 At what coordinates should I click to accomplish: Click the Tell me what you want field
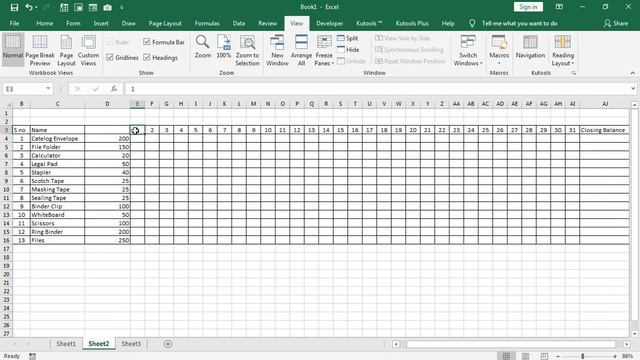520,24
